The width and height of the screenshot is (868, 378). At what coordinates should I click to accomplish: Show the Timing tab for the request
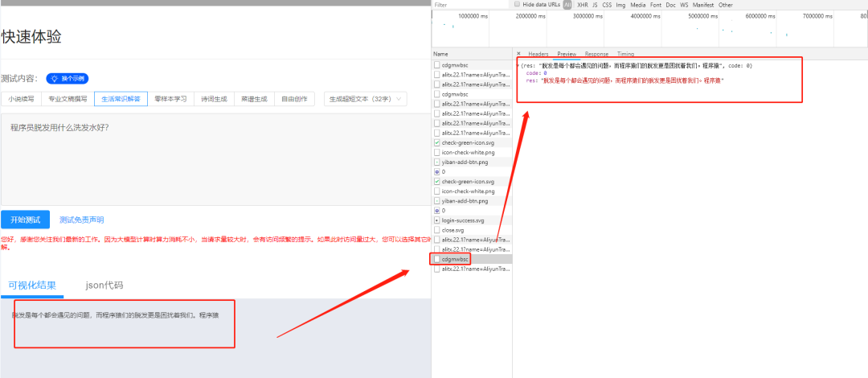625,54
